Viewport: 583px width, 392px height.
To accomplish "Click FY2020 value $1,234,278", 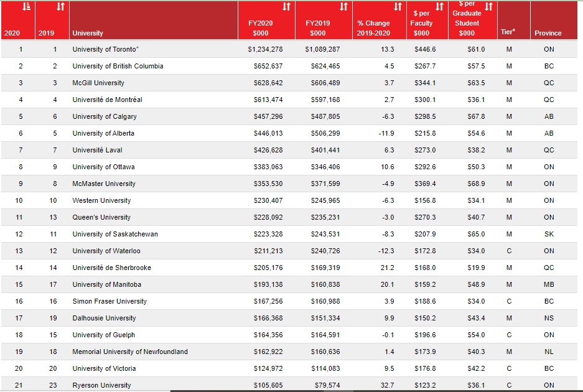I will point(265,49).
